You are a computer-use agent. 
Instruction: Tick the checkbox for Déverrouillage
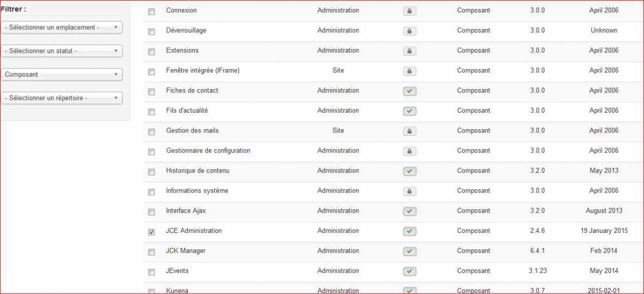151,32
